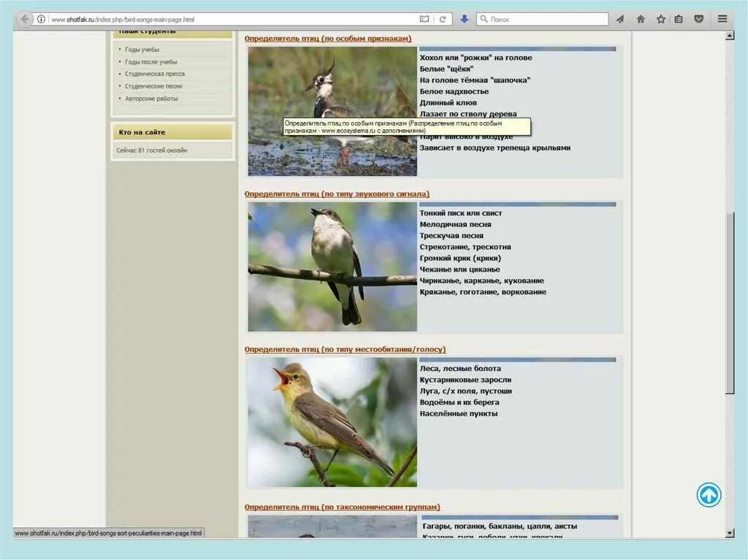The width and height of the screenshot is (748, 560).
Task: Click the singing yellow warbler photo
Action: click(x=332, y=422)
